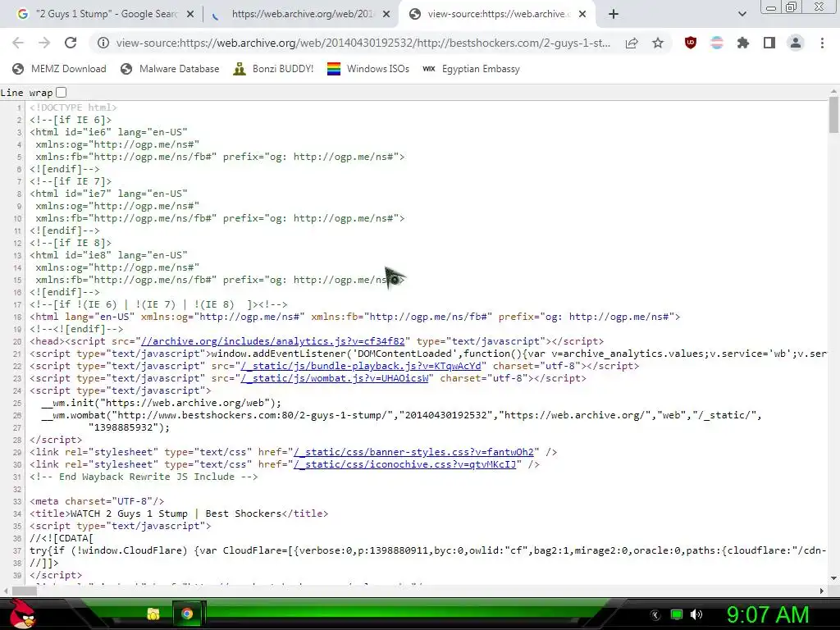Viewport: 840px width, 630px height.
Task: Click the address bar URL field
Action: 363,43
